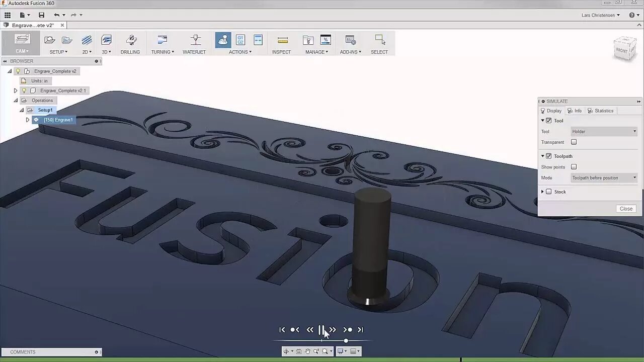
Task: Toggle lightbulb visibility for Engrave_Complete v2:1
Action: pyautogui.click(x=24, y=91)
